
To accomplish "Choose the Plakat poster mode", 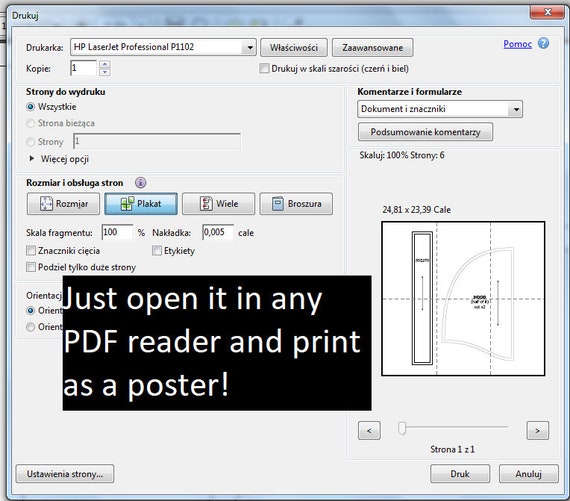I will (x=141, y=204).
